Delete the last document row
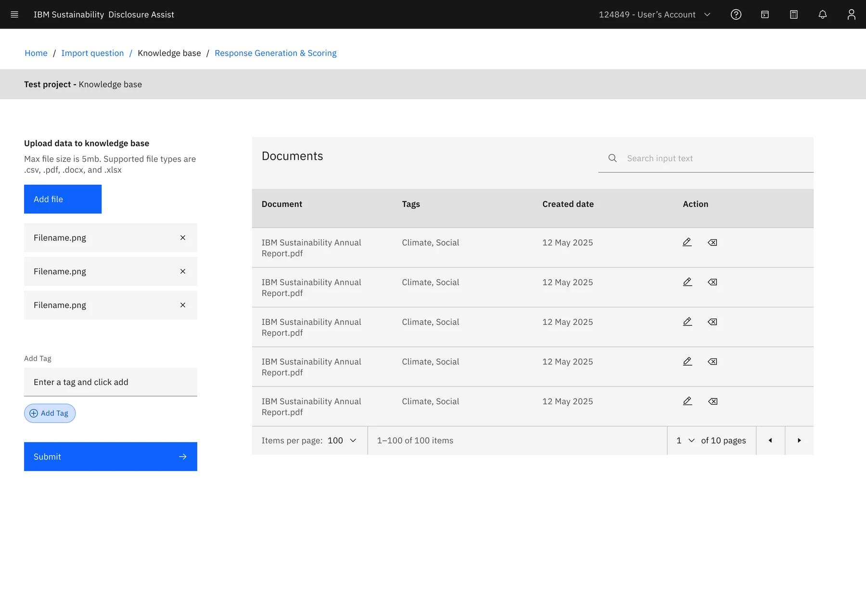Image resolution: width=866 pixels, height=616 pixels. point(713,401)
